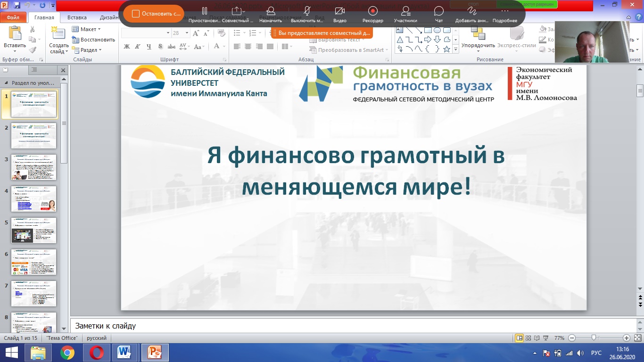The height and width of the screenshot is (362, 644).
Task: Click the Добавить аннотацию annotate icon
Action: (x=472, y=14)
